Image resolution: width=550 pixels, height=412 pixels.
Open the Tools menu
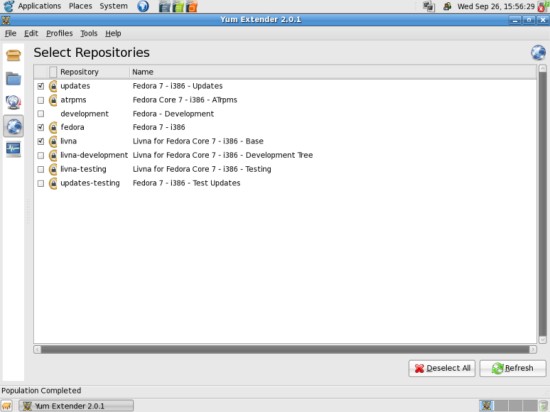[x=89, y=33]
